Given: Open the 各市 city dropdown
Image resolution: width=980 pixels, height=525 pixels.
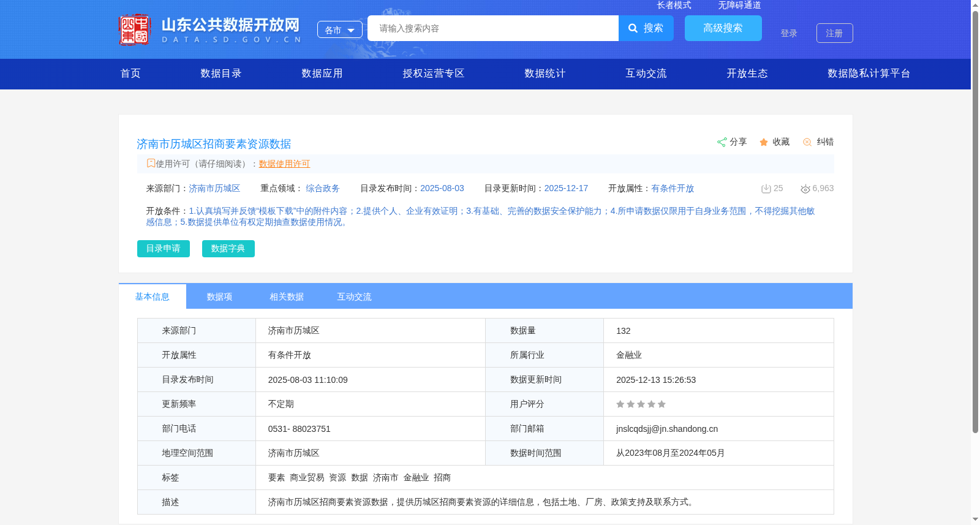Looking at the screenshot, I should coord(340,29).
